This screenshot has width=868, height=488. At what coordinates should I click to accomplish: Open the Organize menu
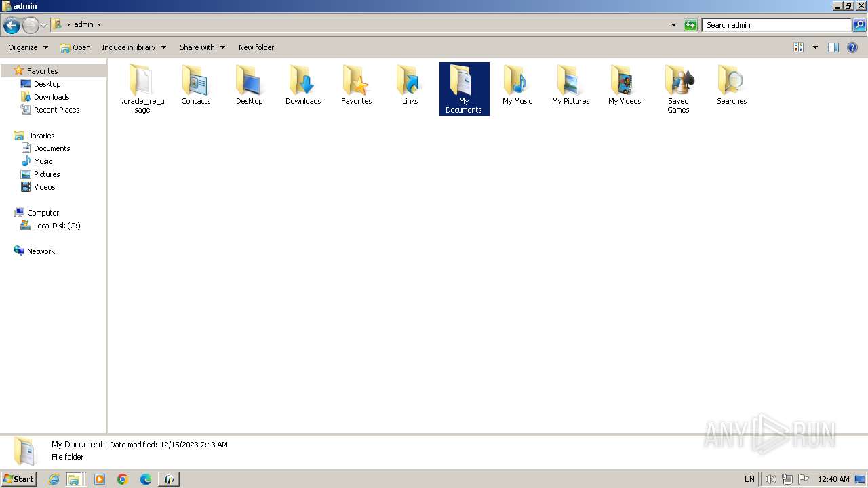(28, 47)
